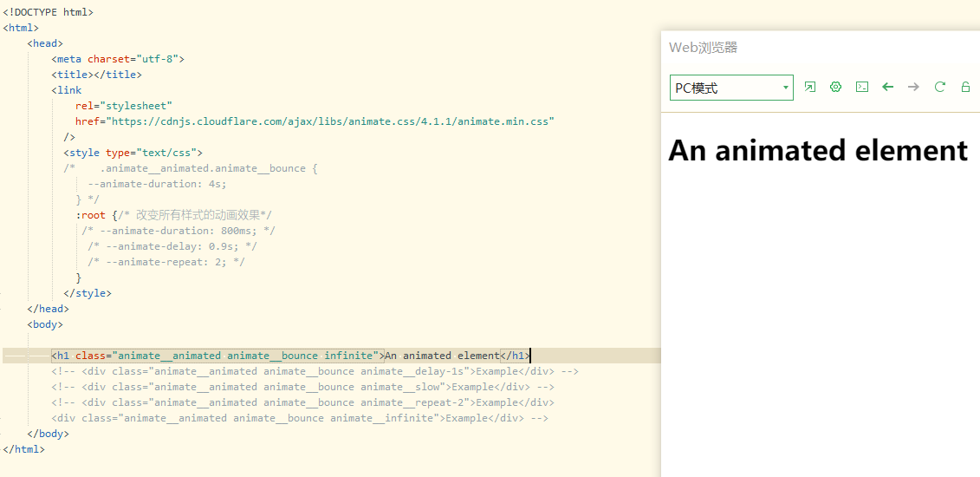This screenshot has height=477, width=980.
Task: Click the rel="stylesheet" attribute
Action: 124,106
